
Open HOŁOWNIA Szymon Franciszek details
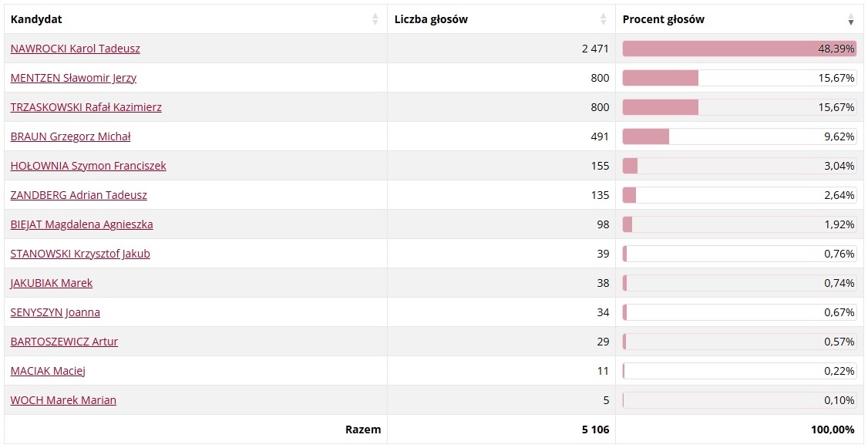[x=89, y=166]
